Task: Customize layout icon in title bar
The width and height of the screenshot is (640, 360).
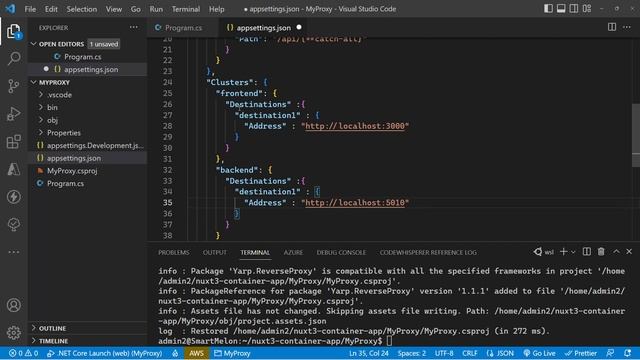Action: 587,9
